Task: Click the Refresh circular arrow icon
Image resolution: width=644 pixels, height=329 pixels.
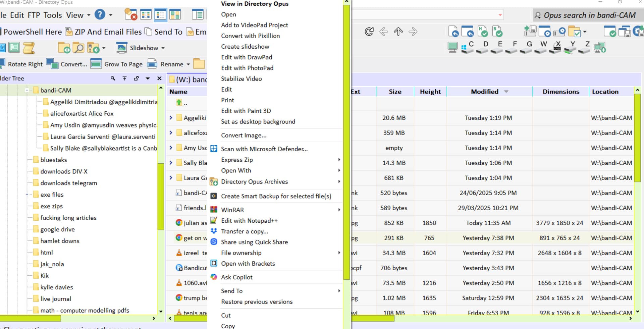Action: pos(369,32)
